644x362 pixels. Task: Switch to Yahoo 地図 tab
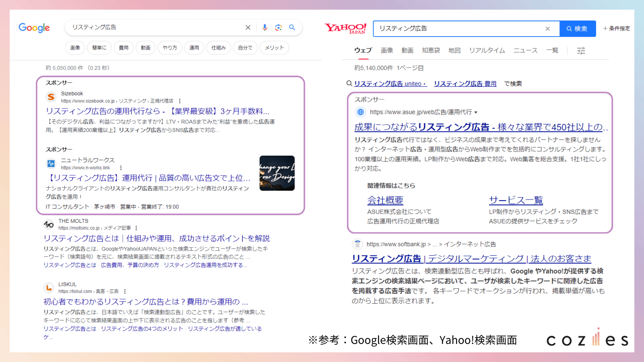coord(454,50)
